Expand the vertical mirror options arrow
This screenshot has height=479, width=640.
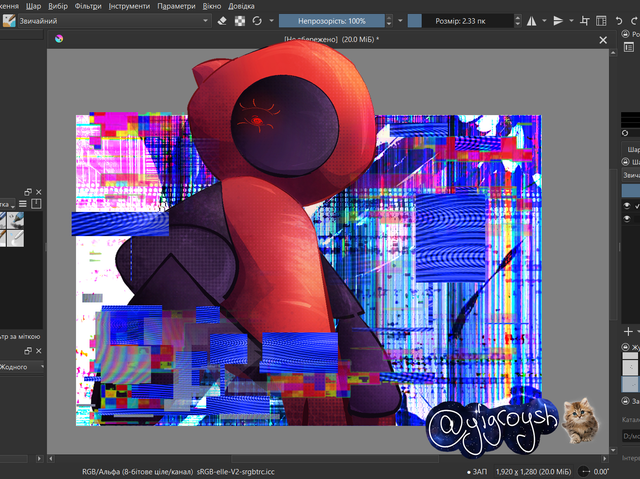point(571,20)
